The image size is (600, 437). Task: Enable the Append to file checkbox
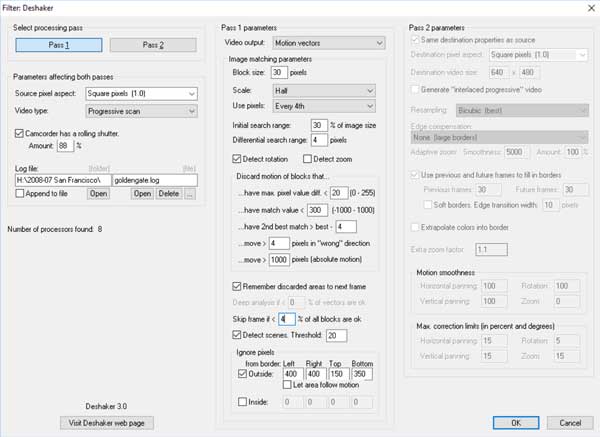click(21, 193)
